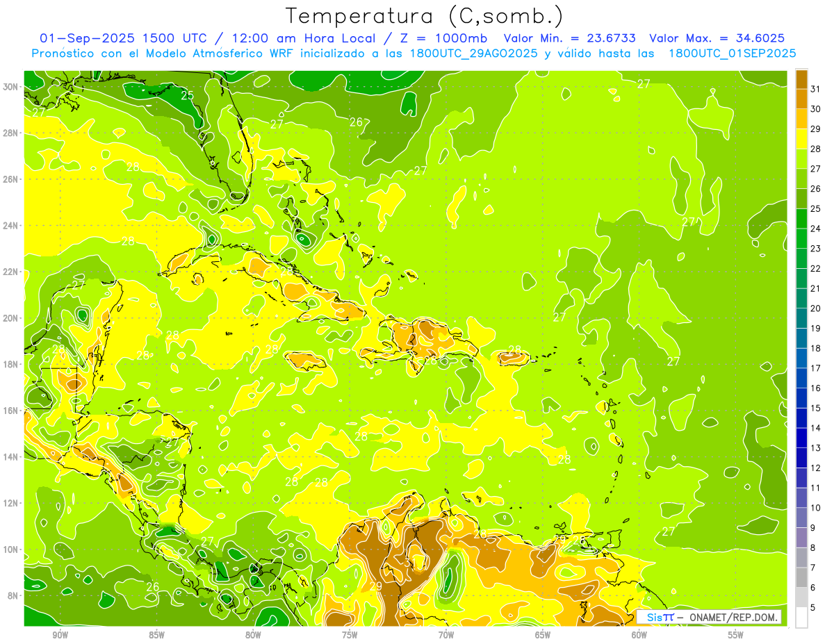Click the number 11 on the color legend
Screen dimensions: 834x644
point(816,488)
